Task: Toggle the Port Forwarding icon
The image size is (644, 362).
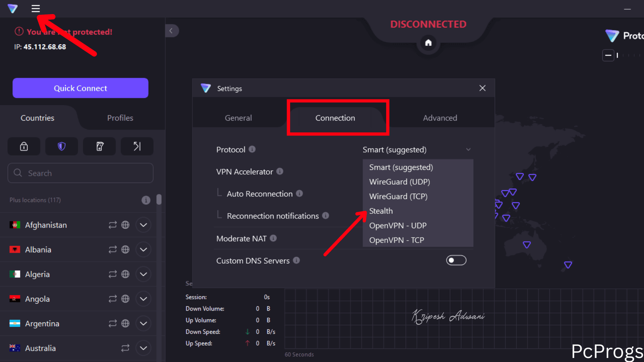Action: (137, 146)
